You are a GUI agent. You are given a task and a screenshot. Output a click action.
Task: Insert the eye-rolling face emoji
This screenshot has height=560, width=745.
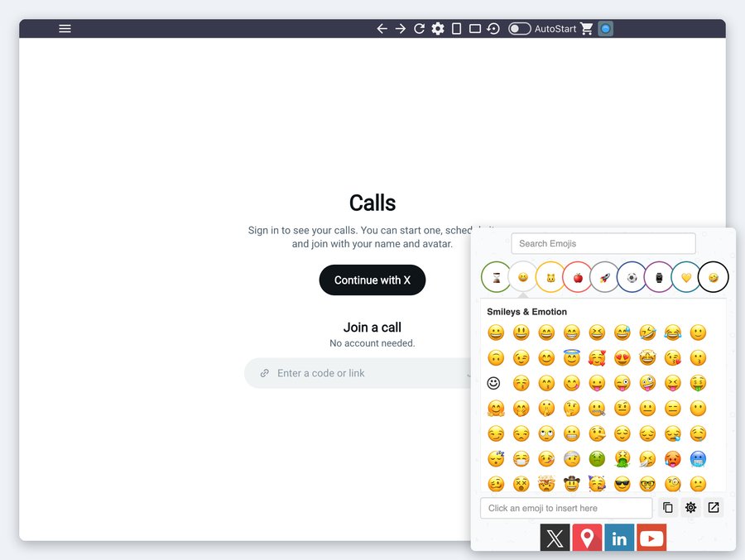pyautogui.click(x=546, y=433)
